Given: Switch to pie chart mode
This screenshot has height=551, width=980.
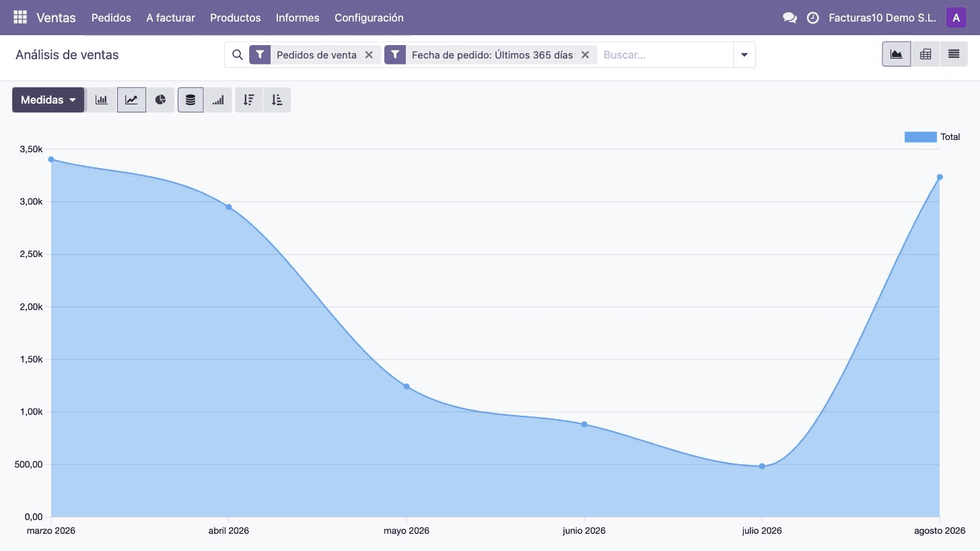Looking at the screenshot, I should coord(160,100).
